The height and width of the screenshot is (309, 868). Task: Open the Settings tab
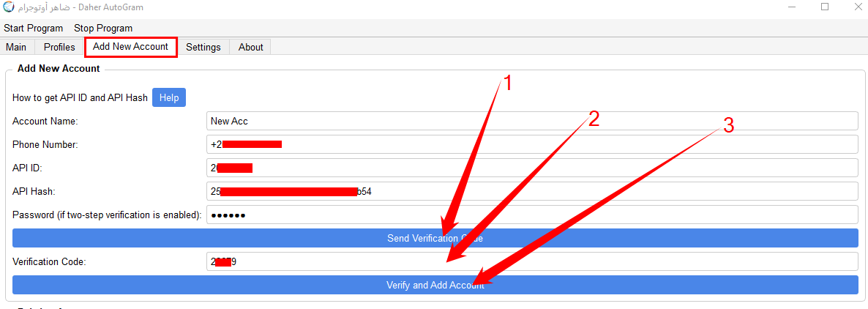point(203,47)
